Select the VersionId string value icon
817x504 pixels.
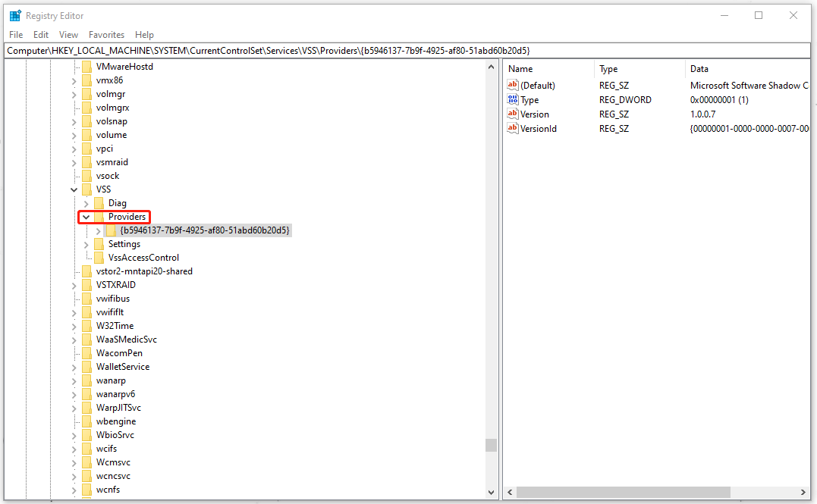coord(513,128)
